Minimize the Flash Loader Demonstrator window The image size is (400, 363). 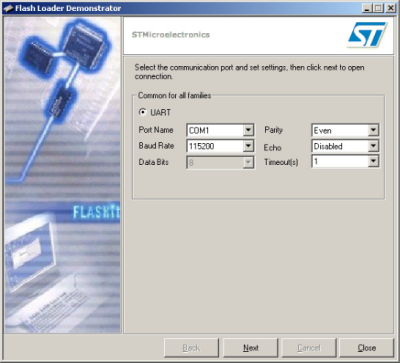point(367,8)
